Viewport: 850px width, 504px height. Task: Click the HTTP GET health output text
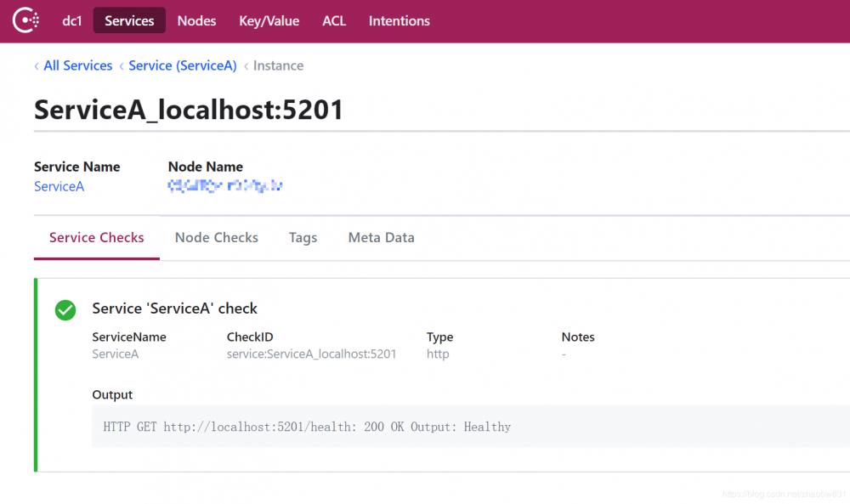tap(307, 427)
